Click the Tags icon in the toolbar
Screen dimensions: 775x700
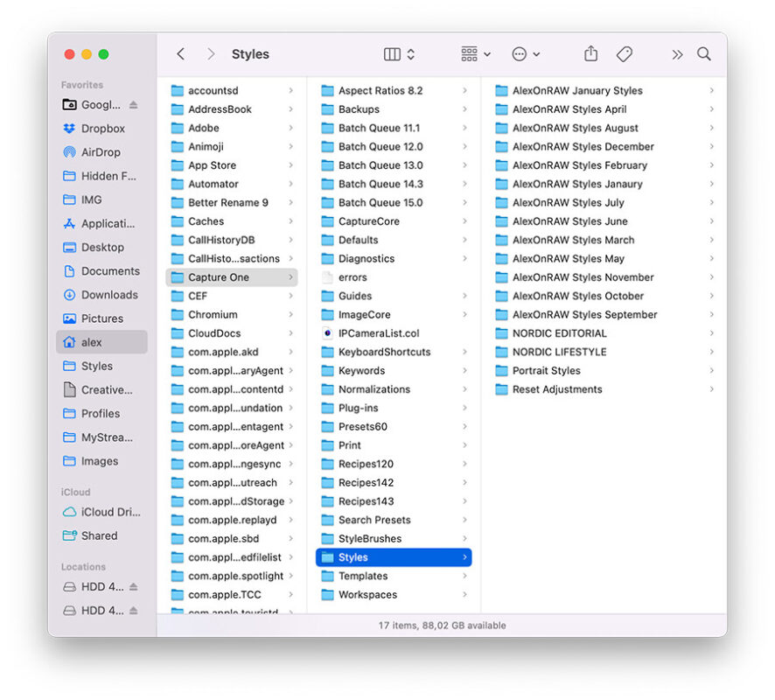point(625,53)
